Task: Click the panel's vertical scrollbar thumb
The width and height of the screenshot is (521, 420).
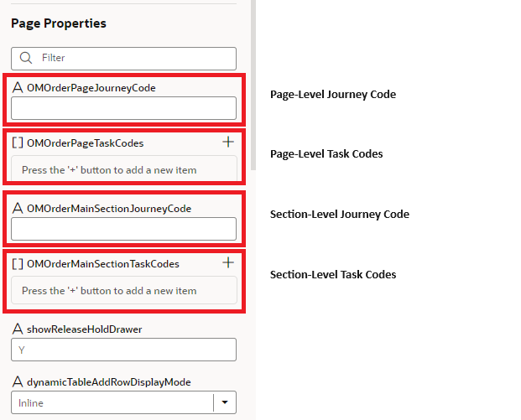Action: click(253, 85)
